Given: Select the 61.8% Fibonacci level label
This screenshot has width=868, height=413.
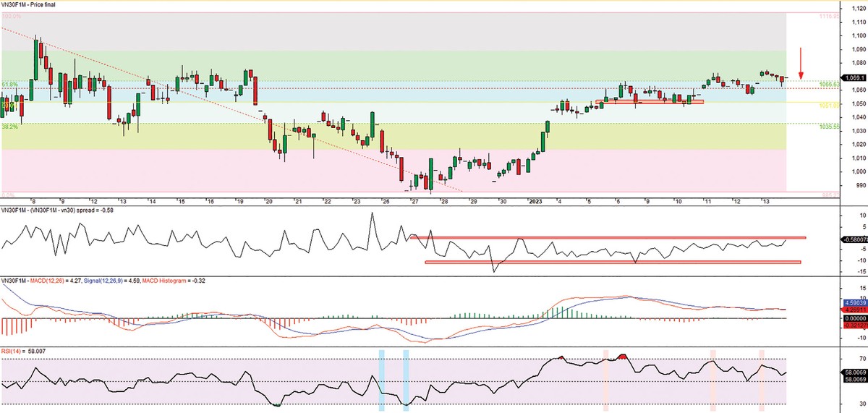Looking at the screenshot, I should pos(10,85).
